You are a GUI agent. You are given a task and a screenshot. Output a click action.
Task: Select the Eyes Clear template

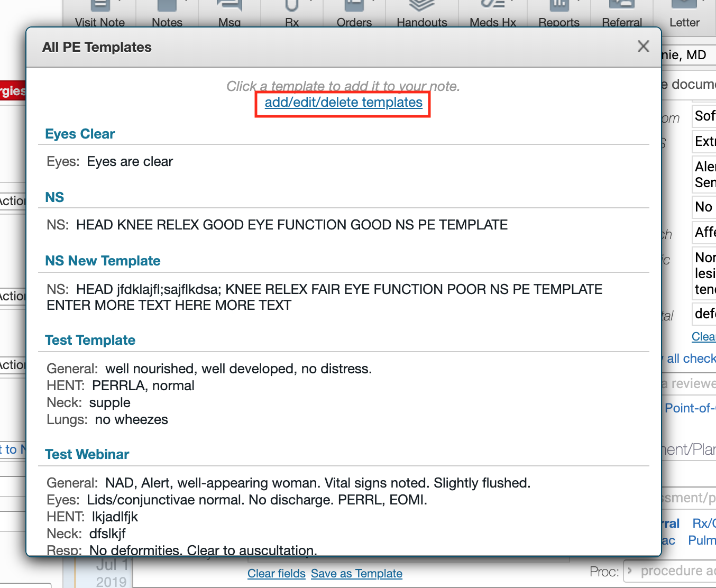(80, 134)
